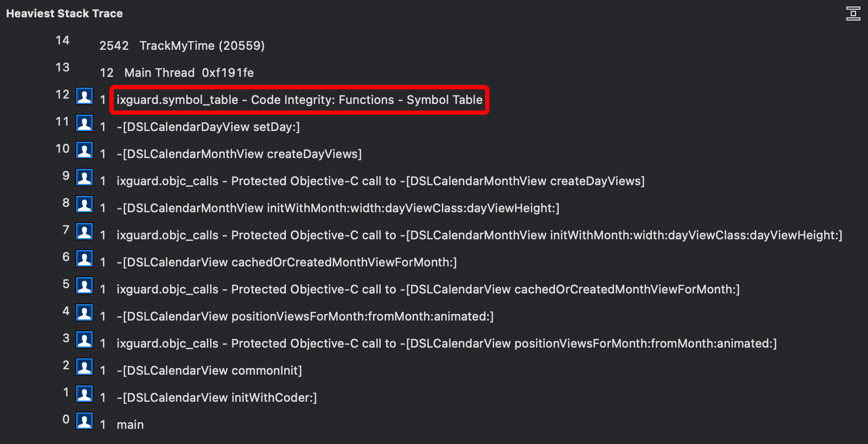Select the Main Thread 0xf191fe row
Viewport: 868px width, 444px height.
tap(190, 73)
